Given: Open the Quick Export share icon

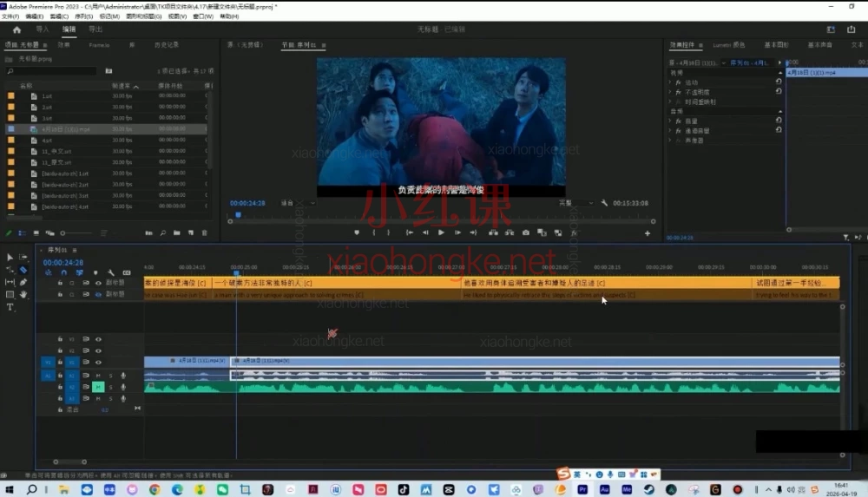Looking at the screenshot, I should click(851, 29).
